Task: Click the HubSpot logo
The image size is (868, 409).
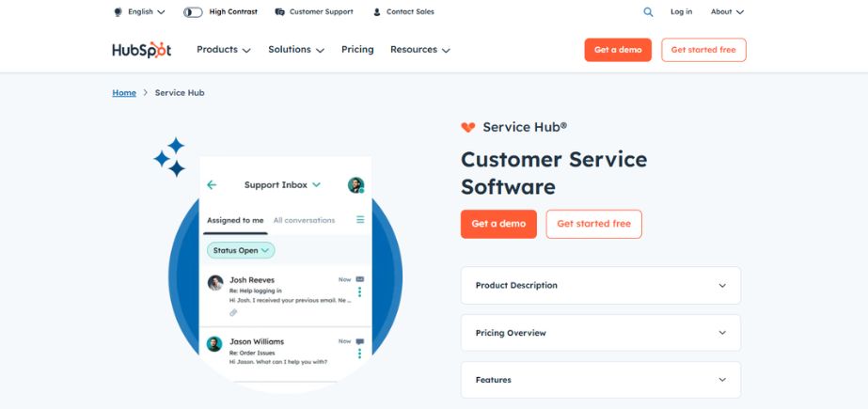Action: (142, 50)
